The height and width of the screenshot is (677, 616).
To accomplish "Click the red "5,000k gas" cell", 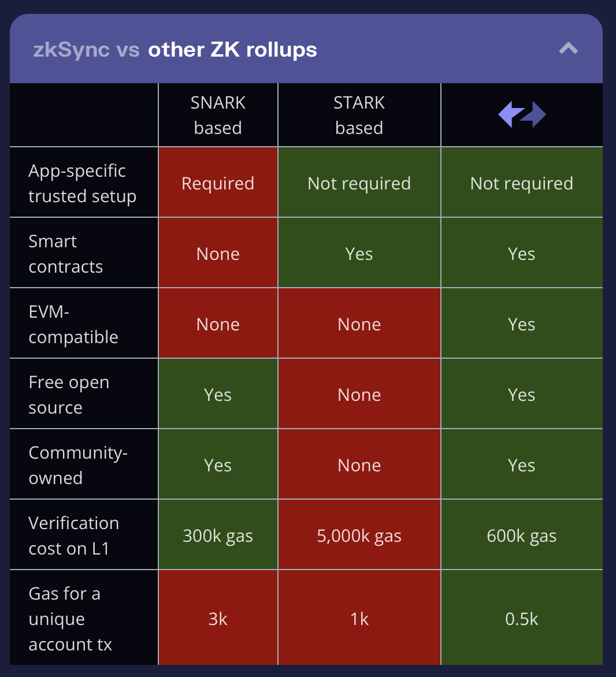I will click(x=359, y=535).
